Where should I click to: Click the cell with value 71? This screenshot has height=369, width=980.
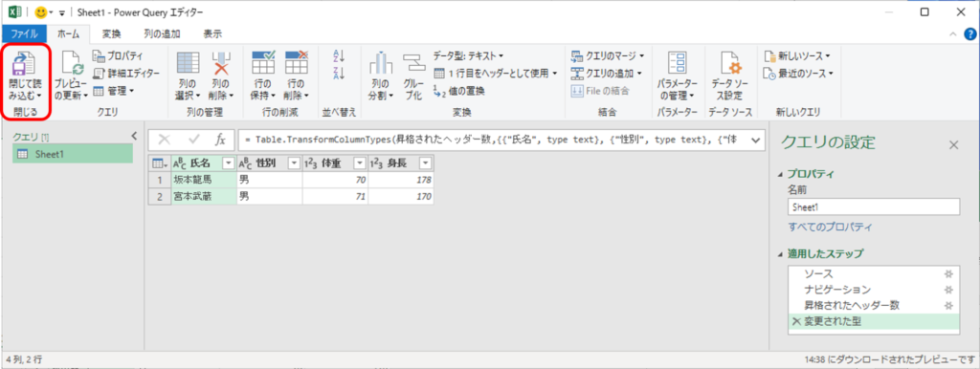pos(336,197)
